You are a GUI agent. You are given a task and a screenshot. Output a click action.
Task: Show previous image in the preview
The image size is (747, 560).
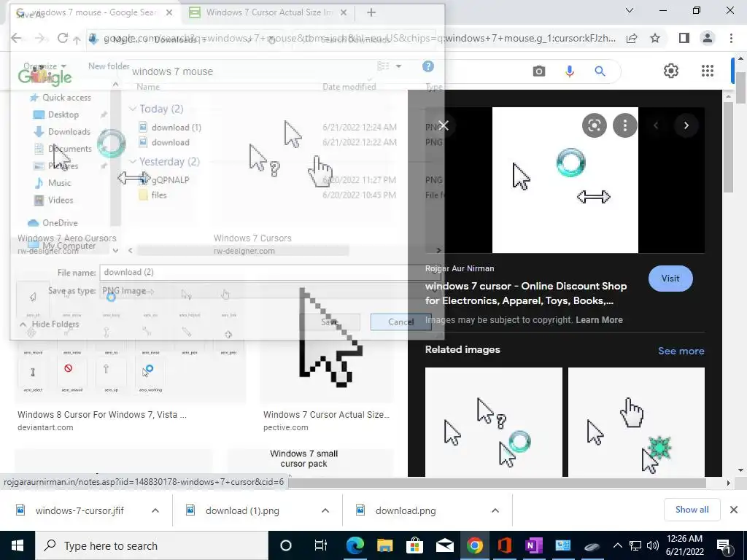pyautogui.click(x=656, y=125)
